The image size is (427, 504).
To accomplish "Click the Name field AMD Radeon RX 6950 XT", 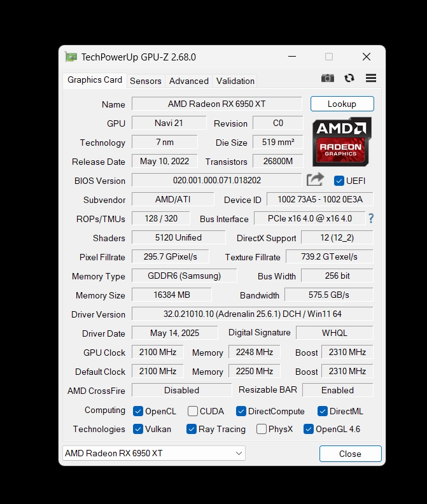I will [217, 104].
